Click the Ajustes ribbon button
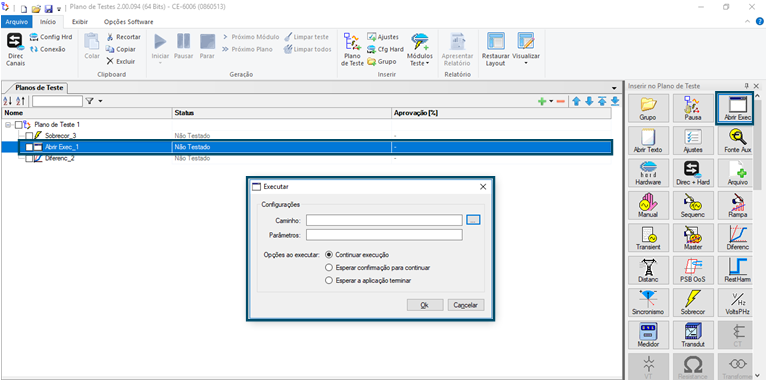Image resolution: width=768 pixels, height=381 pixels. [x=383, y=37]
